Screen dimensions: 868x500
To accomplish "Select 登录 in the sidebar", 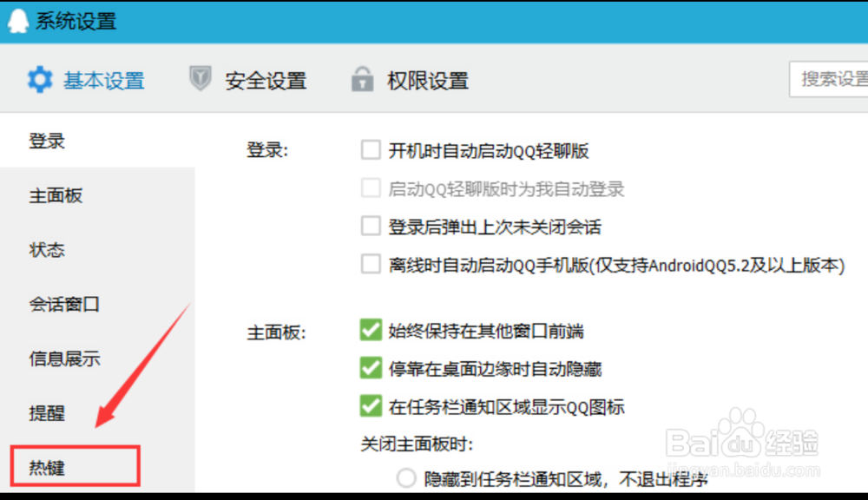I will pos(47,141).
